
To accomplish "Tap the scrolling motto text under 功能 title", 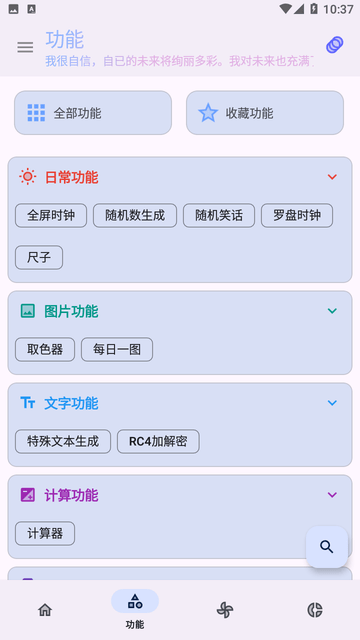I will coord(180,61).
